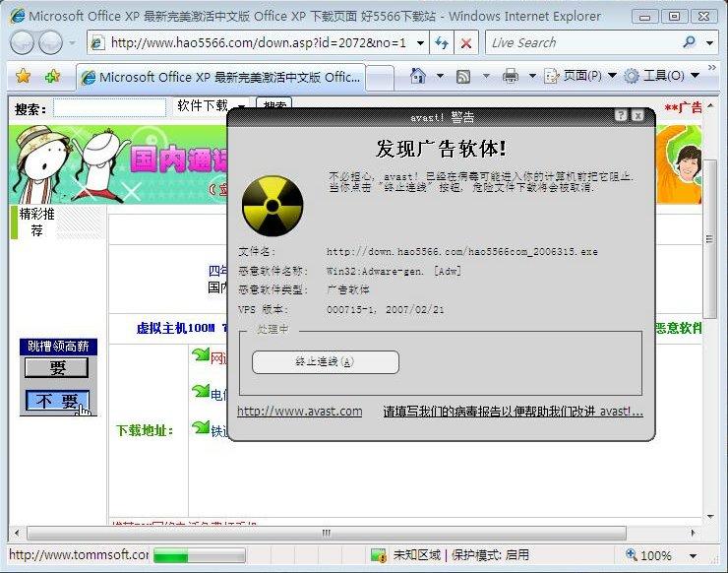Screen dimensions: 728x573
Task: Click the avast! dialog help button
Action: coord(621,115)
